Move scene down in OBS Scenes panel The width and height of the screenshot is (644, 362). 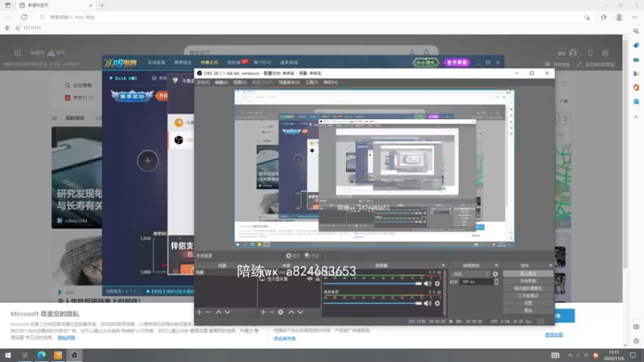coord(227,312)
